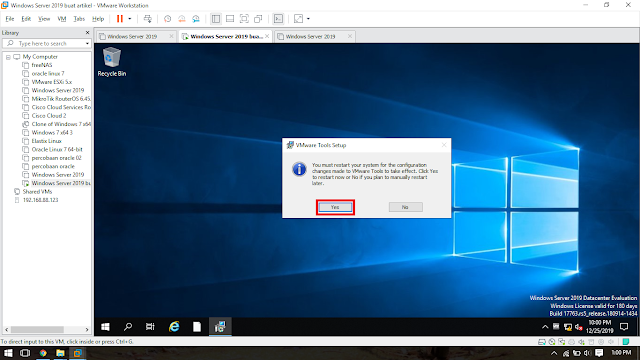Open guest taskbar search
The width and height of the screenshot is (640, 360).
pyautogui.click(x=128, y=327)
